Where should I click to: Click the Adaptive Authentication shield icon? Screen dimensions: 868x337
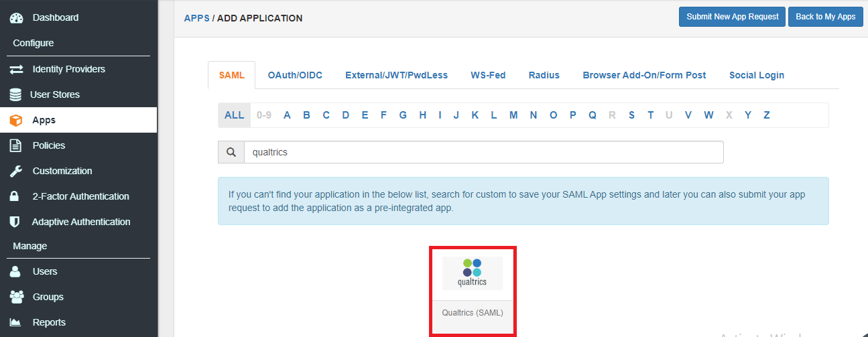pyautogui.click(x=14, y=222)
